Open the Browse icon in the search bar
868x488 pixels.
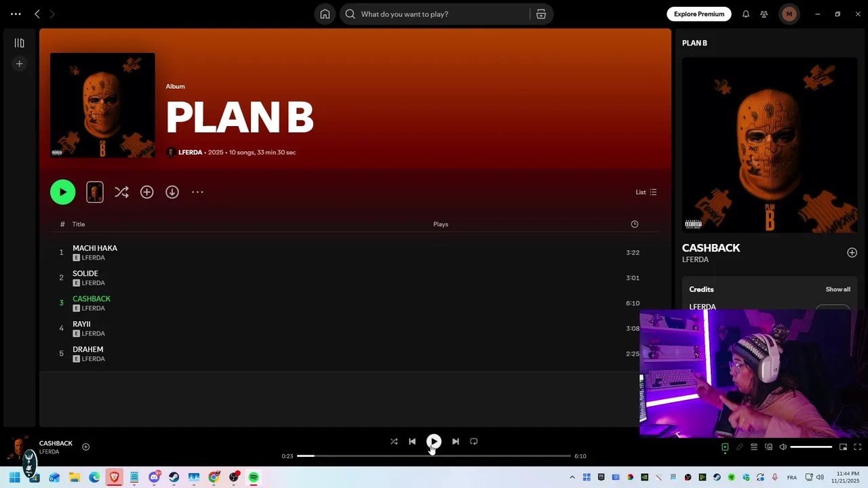(x=541, y=14)
